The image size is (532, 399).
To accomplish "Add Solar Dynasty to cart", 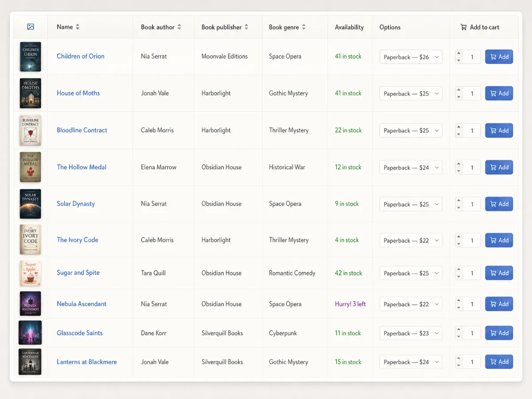I will [499, 204].
